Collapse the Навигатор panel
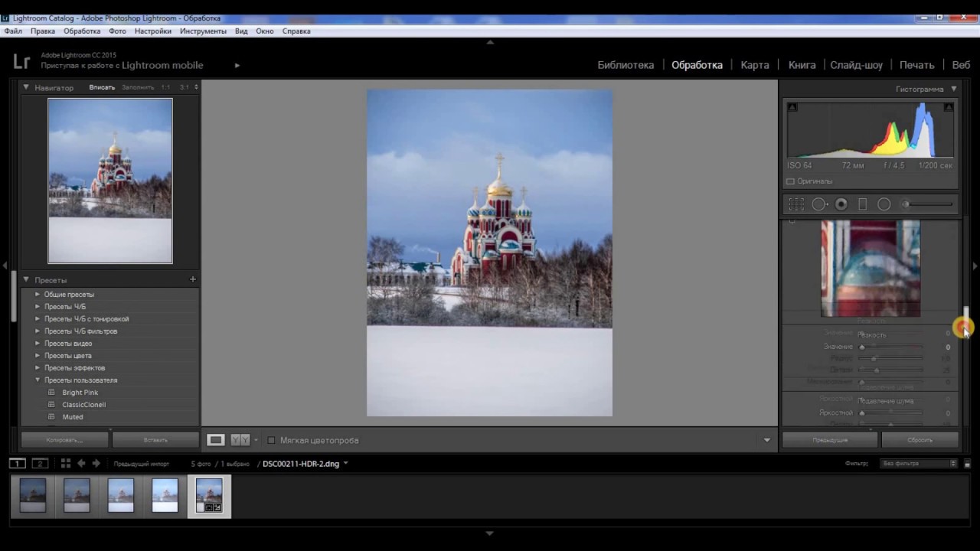980x551 pixels. click(26, 87)
